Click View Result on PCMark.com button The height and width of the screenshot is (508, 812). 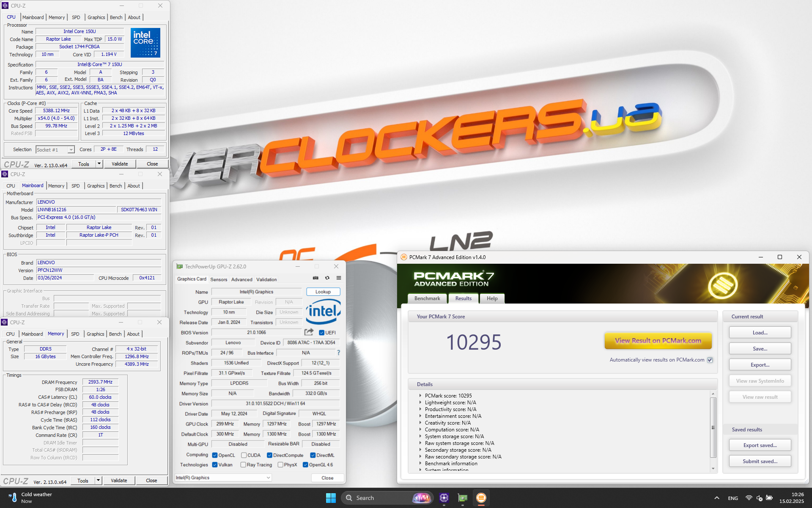[658, 340]
